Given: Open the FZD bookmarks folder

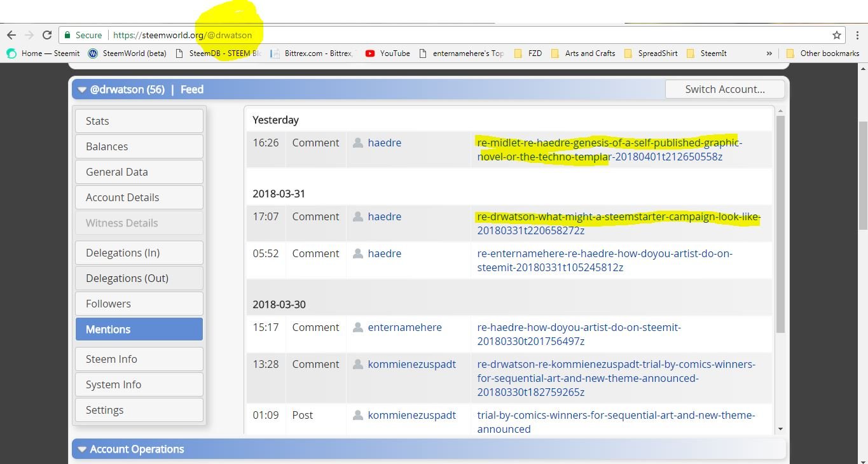Looking at the screenshot, I should [x=528, y=53].
